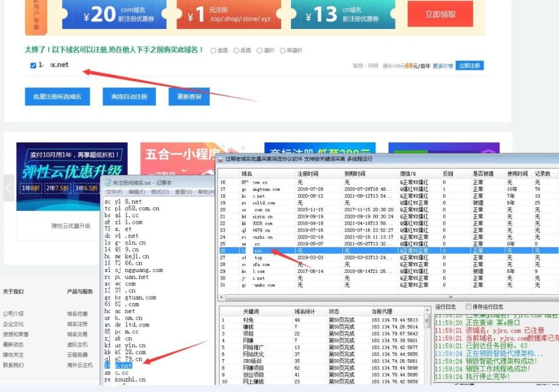Open the 编辑(E) menu in Notepad

pyautogui.click(x=137, y=192)
